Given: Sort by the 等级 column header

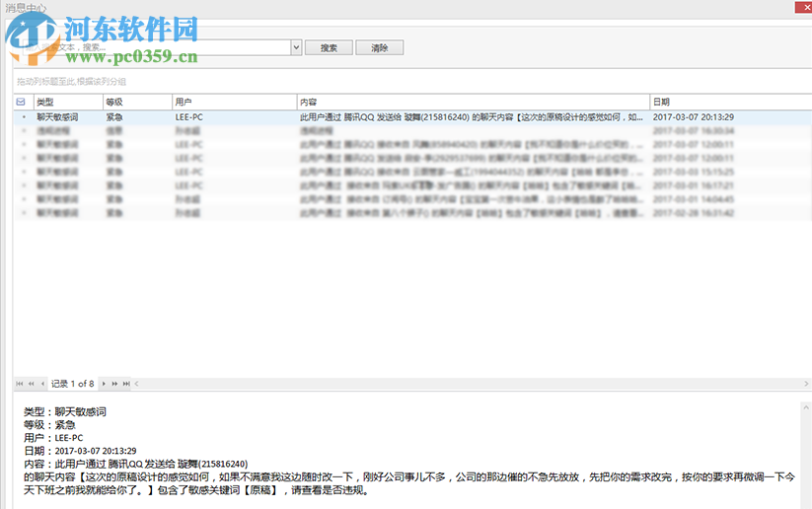Looking at the screenshot, I should click(137, 102).
